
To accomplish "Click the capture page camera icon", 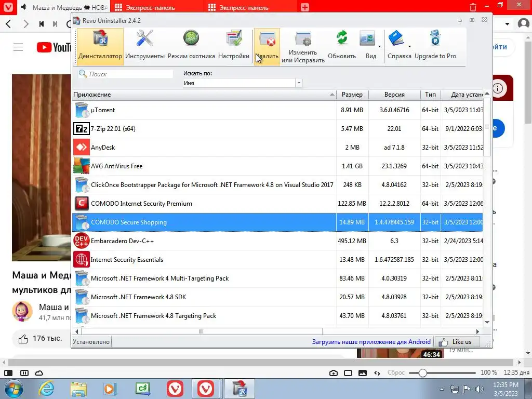I will 334,373.
